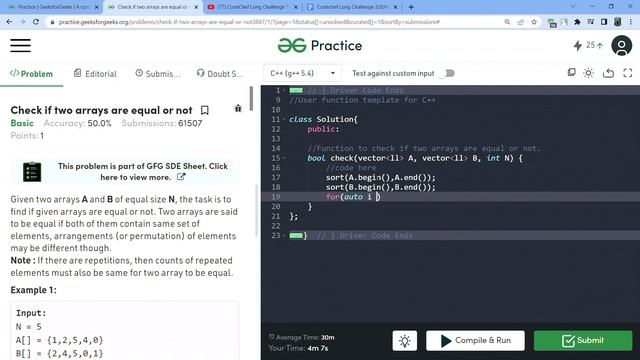Open the C++ (g++ 5.4) language dropdown
The width and height of the screenshot is (640, 360).
pos(302,73)
